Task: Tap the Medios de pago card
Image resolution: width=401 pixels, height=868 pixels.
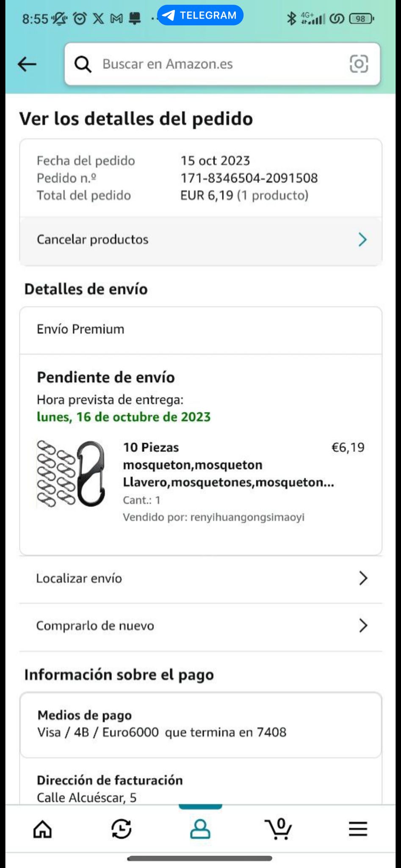Action: click(200, 724)
